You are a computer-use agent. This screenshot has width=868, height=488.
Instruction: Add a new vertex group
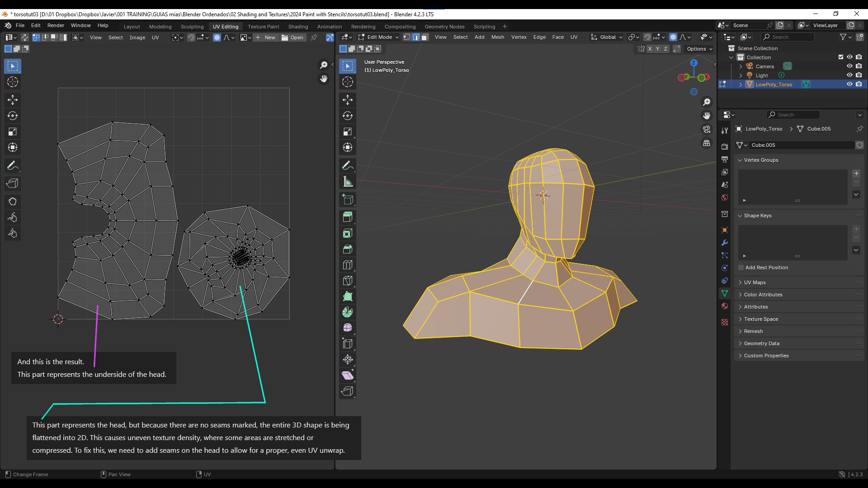pos(856,174)
